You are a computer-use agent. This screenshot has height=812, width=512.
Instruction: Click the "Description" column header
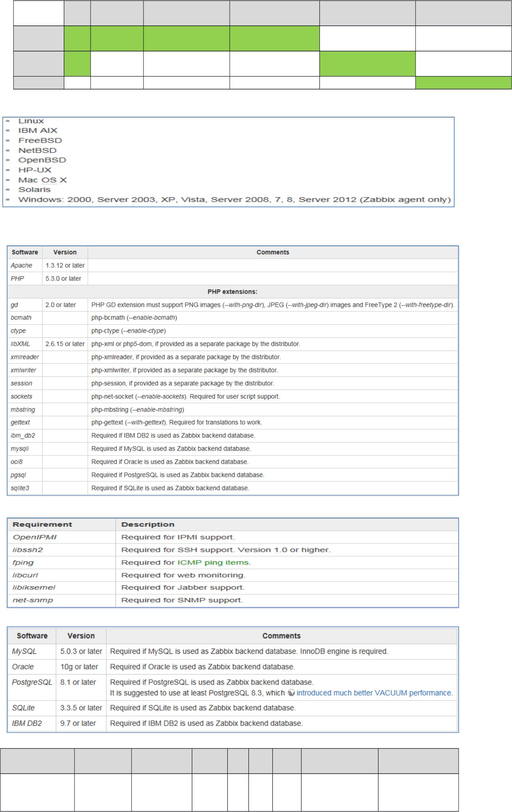tap(287, 524)
